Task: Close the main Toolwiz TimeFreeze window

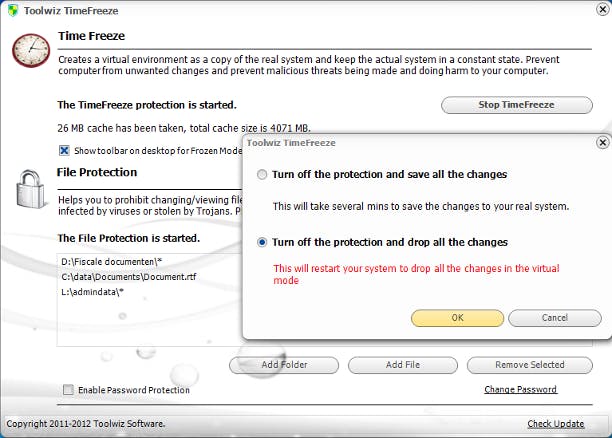Action: pos(597,12)
